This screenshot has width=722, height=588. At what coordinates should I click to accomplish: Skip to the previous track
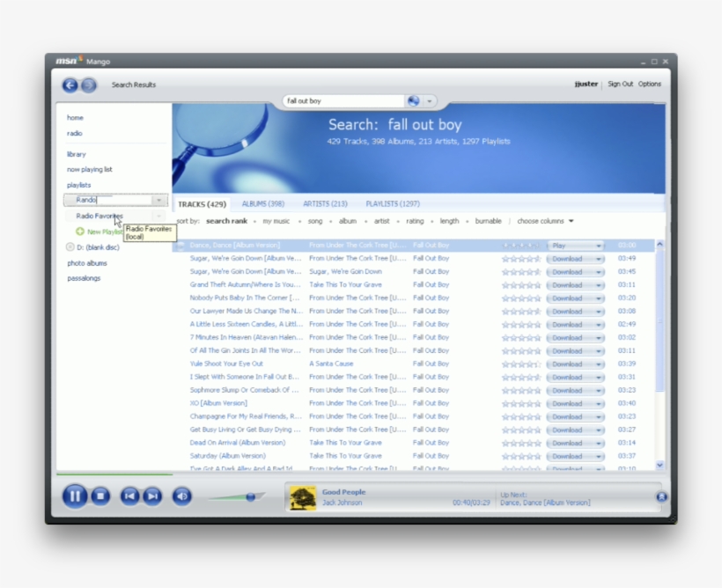point(129,496)
